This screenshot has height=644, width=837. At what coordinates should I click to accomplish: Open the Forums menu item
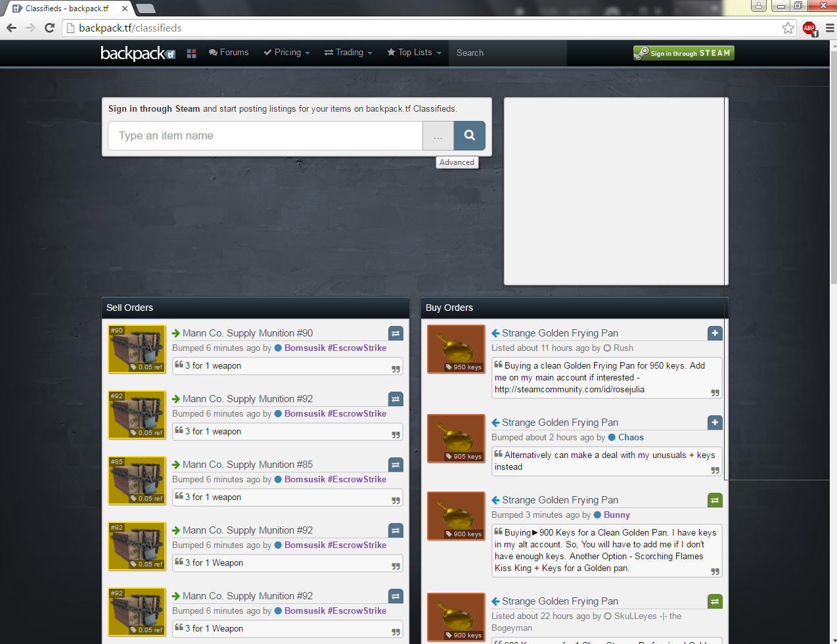[229, 53]
